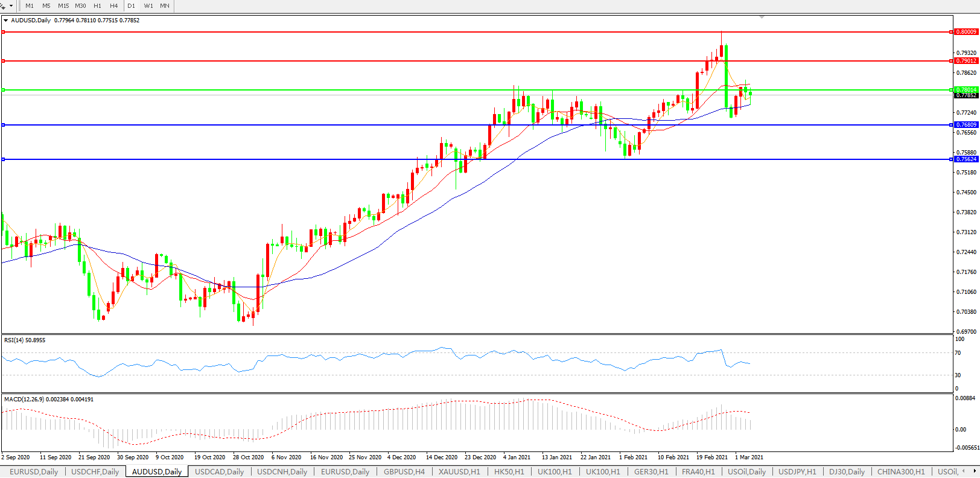Open the USDJPY,H1 chart tab
Screen dimensions: 980x478
pos(797,472)
